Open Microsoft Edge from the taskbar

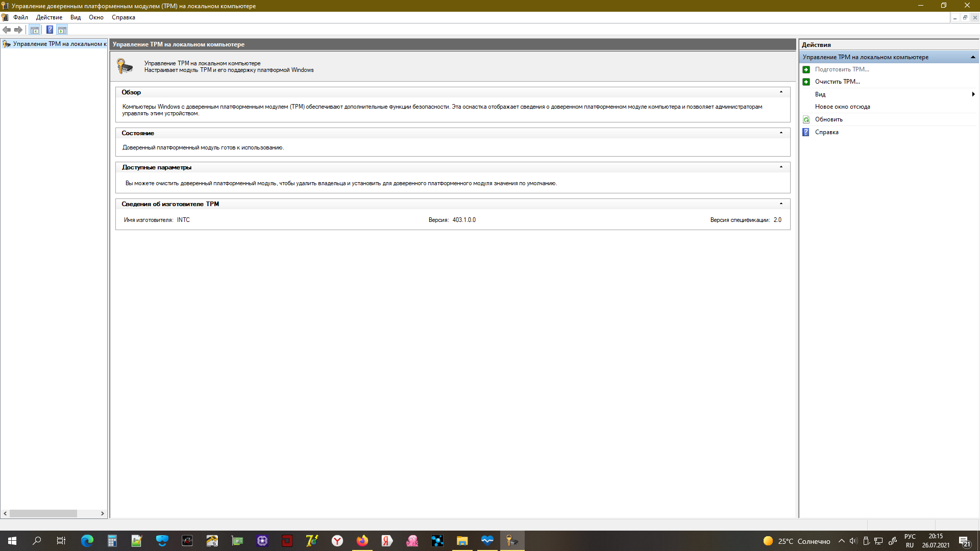[87, 541]
